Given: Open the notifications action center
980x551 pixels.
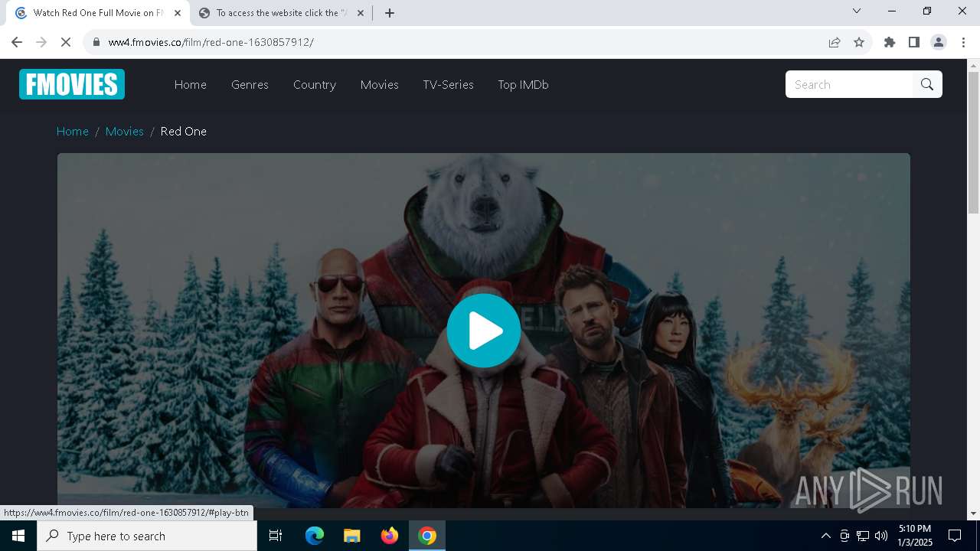Looking at the screenshot, I should coord(955,536).
